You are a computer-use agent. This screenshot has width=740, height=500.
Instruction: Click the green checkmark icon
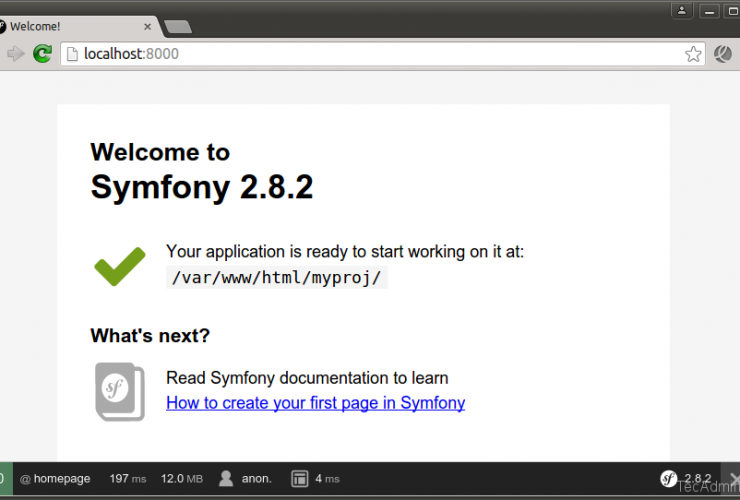120,265
